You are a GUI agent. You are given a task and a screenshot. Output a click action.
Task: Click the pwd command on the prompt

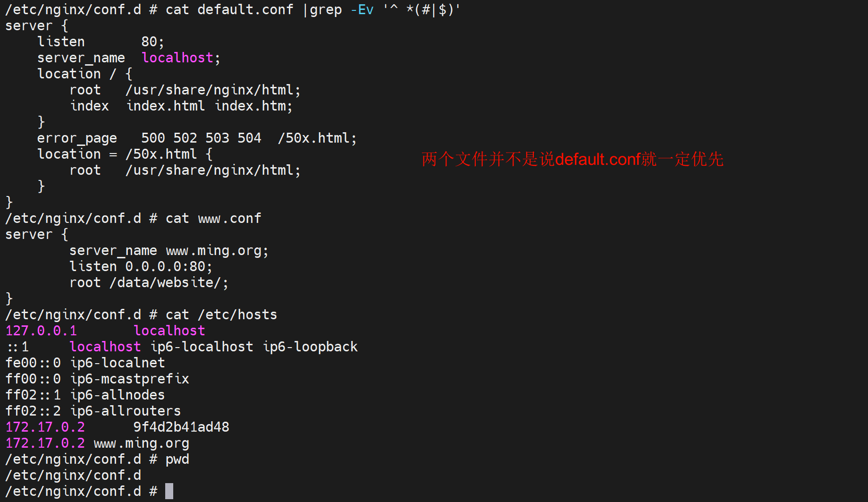click(x=177, y=459)
